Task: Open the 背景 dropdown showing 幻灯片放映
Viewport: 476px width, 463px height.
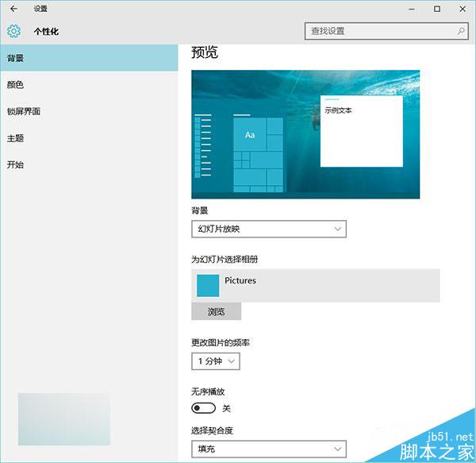Action: (x=269, y=229)
